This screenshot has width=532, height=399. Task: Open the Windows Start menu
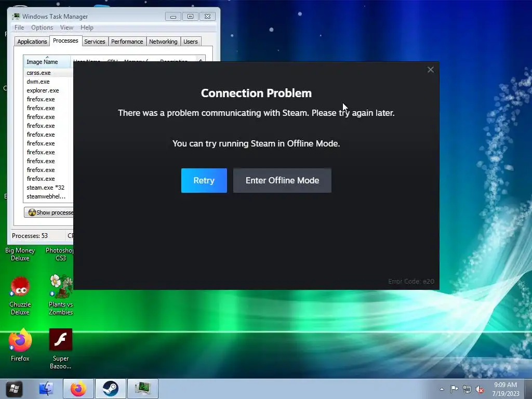[14, 389]
